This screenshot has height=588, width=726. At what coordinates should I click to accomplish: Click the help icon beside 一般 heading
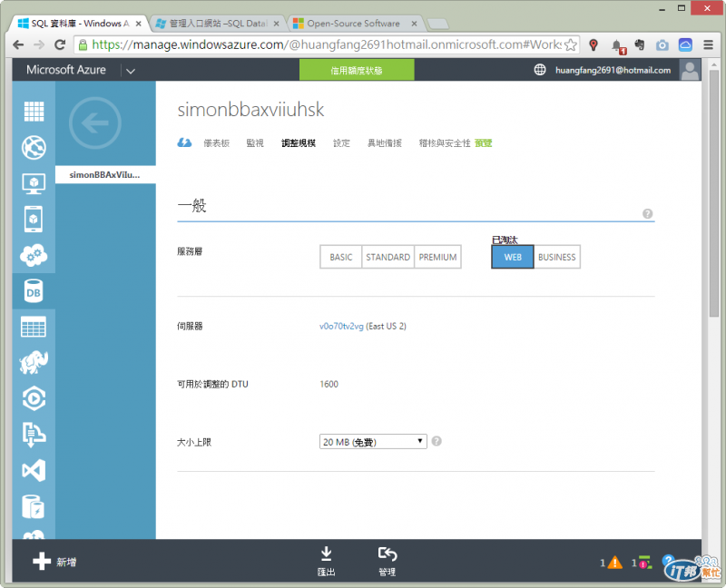pos(647,213)
